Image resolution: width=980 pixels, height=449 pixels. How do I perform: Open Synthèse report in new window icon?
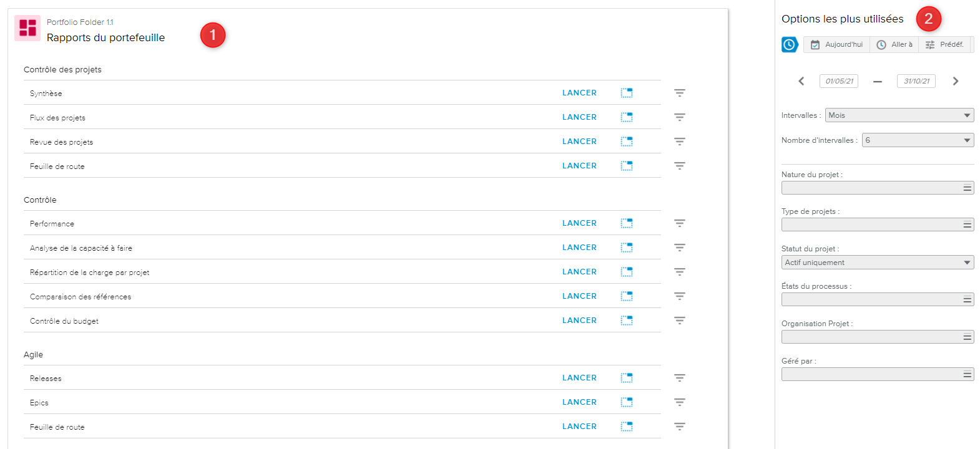pos(627,93)
